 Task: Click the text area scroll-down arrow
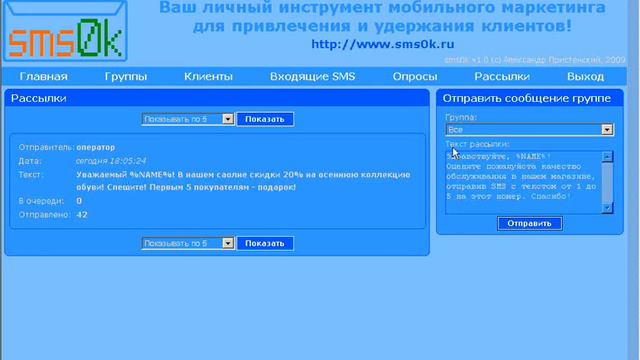pyautogui.click(x=607, y=208)
